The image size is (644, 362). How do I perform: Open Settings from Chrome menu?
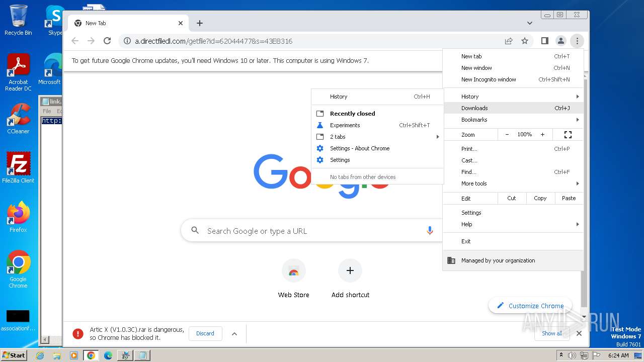click(x=513, y=213)
